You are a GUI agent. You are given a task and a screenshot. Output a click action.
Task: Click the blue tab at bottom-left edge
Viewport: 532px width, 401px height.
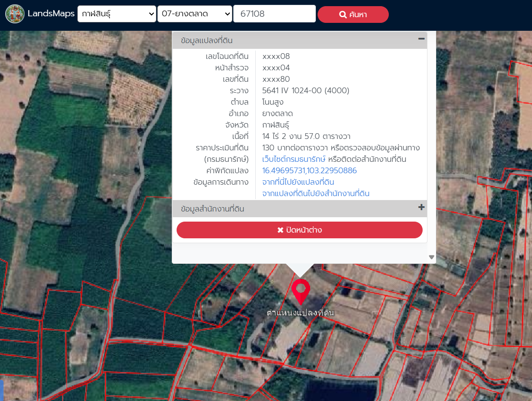coord(1,390)
